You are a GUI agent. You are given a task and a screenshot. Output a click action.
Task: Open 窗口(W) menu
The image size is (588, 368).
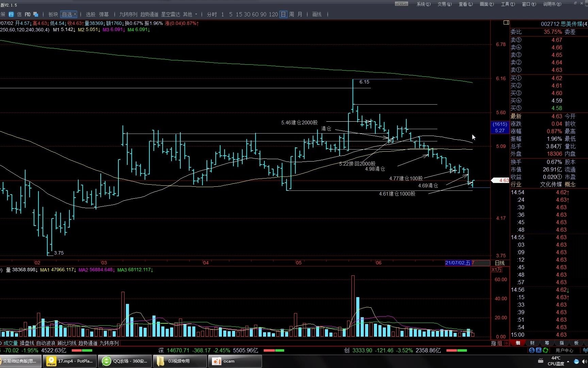click(529, 4)
